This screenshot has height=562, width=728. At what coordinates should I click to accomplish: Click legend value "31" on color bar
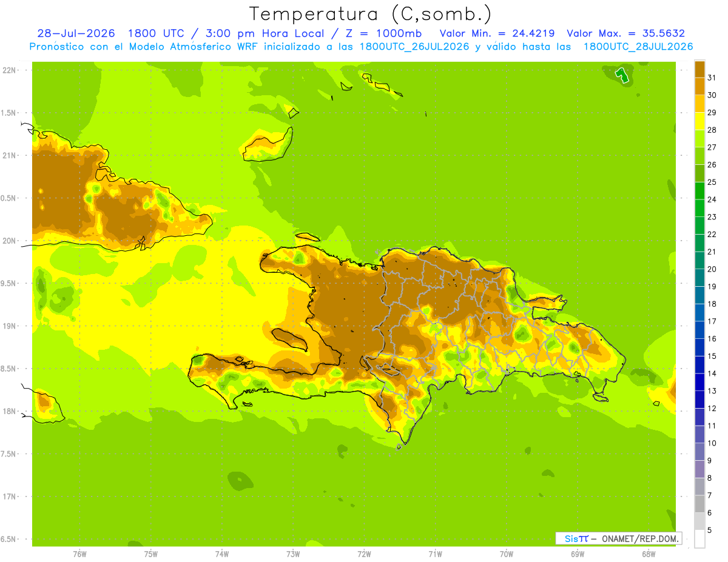(712, 78)
